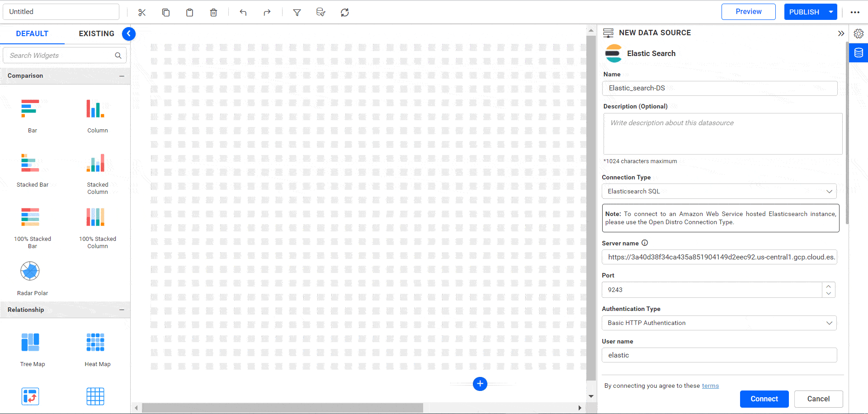Click the Delete trash icon
868x414 pixels.
[213, 13]
